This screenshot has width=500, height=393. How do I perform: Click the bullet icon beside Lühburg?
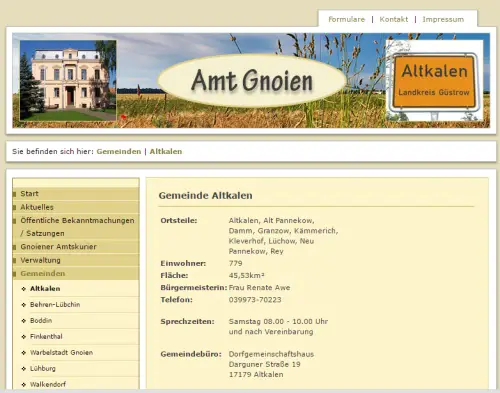click(x=23, y=369)
